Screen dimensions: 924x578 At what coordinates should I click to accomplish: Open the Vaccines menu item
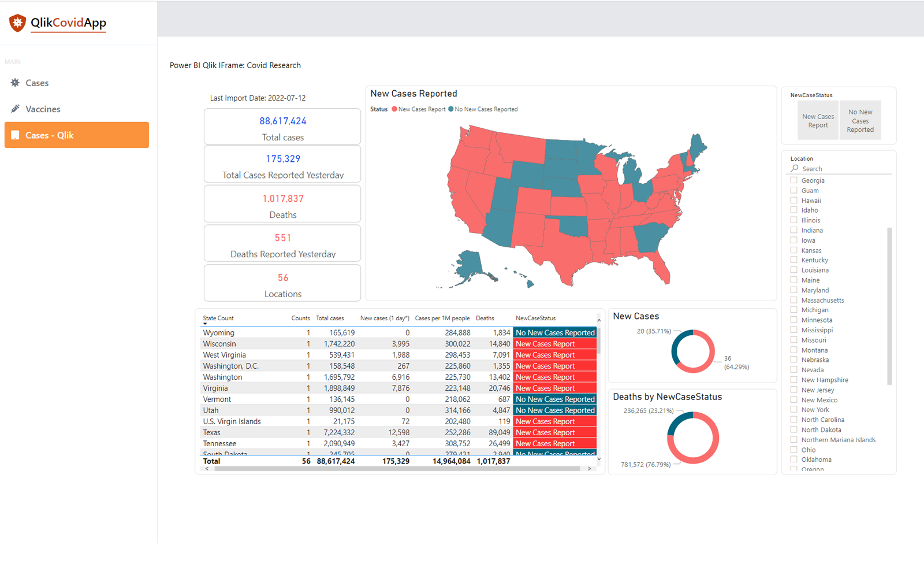click(43, 109)
